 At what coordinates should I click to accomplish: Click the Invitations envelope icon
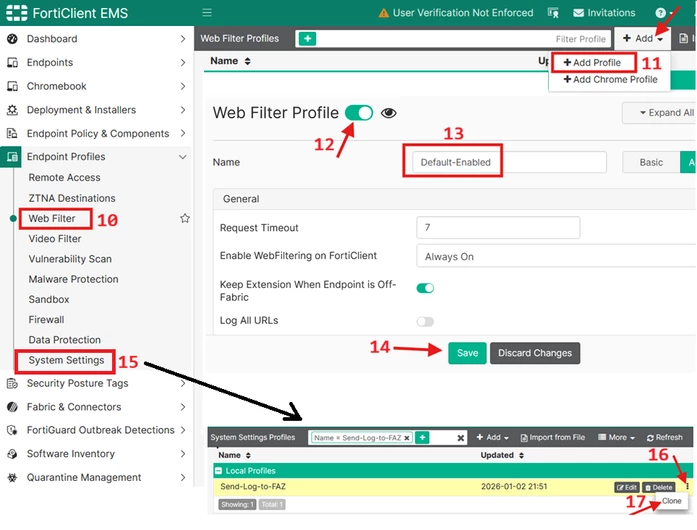coord(578,13)
